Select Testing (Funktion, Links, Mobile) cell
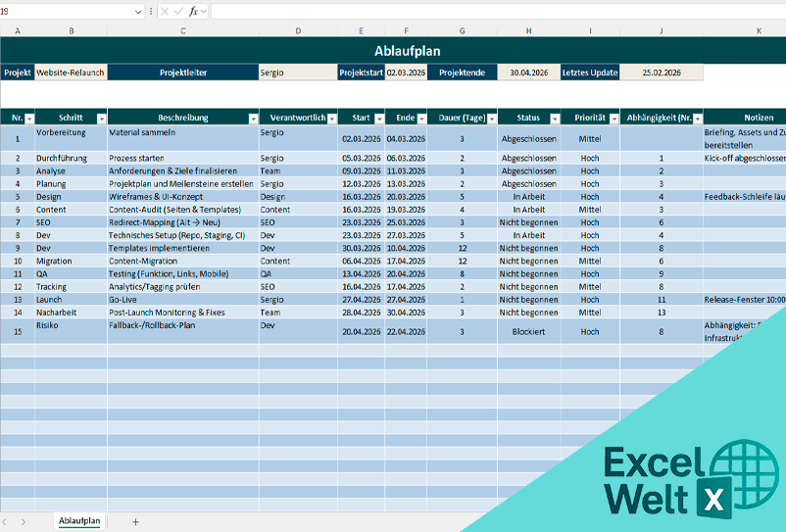 point(183,274)
